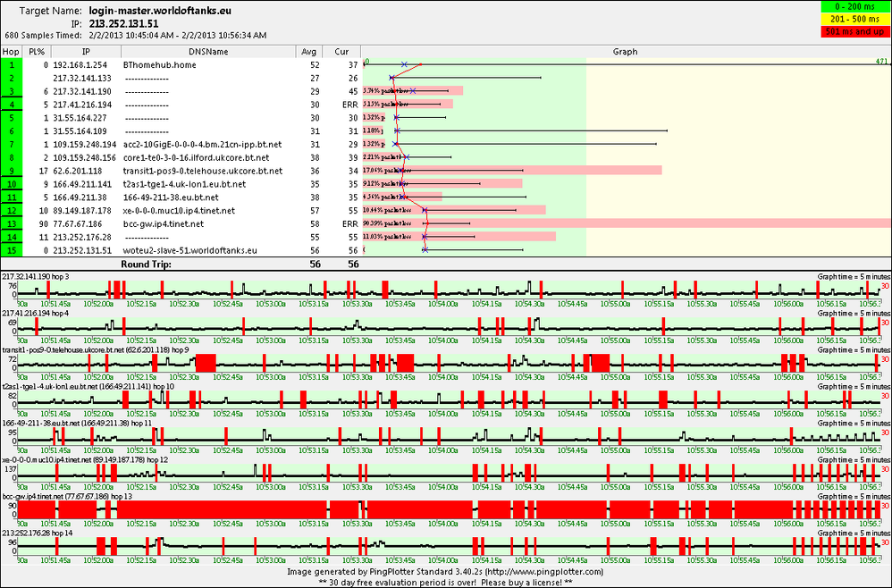
Task: Click the Graph column header
Action: 625,52
